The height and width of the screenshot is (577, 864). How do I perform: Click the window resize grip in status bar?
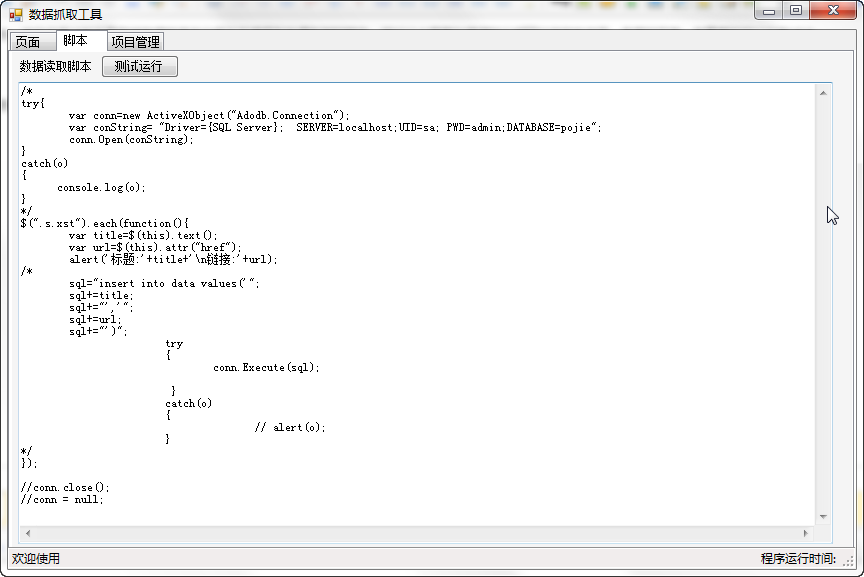849,561
